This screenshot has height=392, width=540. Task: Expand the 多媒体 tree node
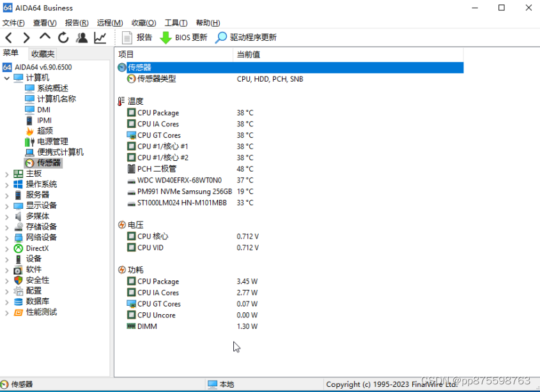coord(6,217)
